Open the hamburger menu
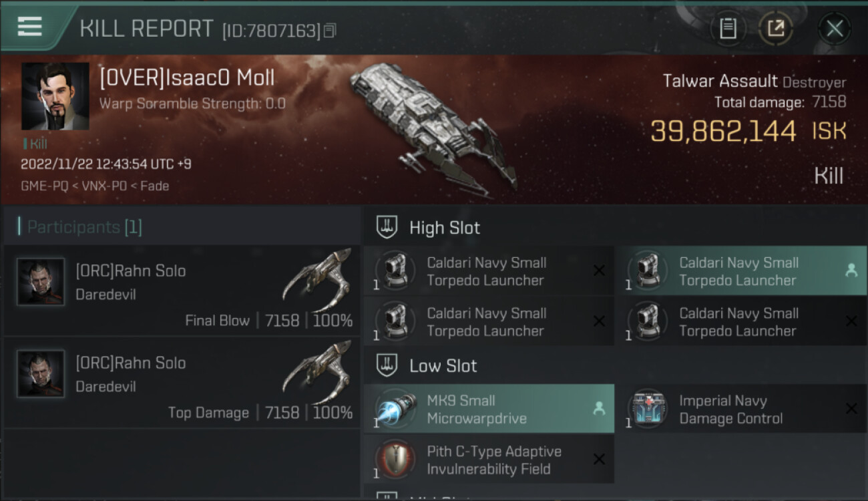 [x=29, y=27]
